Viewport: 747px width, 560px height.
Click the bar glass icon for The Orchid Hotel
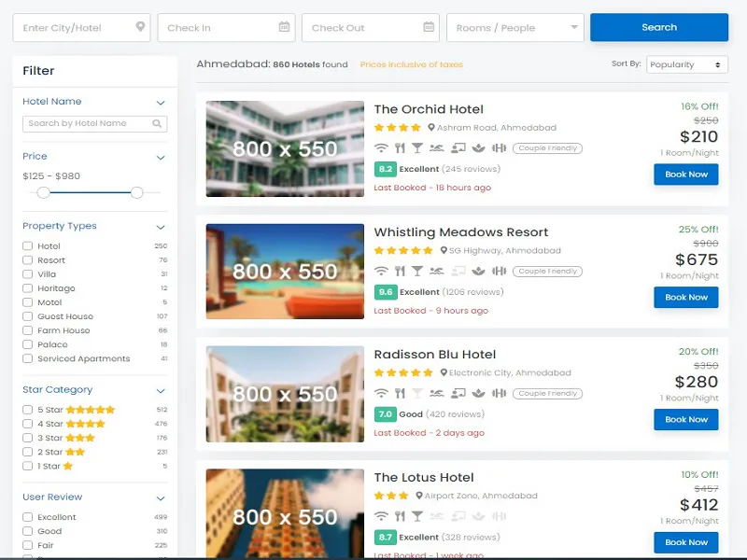tap(417, 148)
